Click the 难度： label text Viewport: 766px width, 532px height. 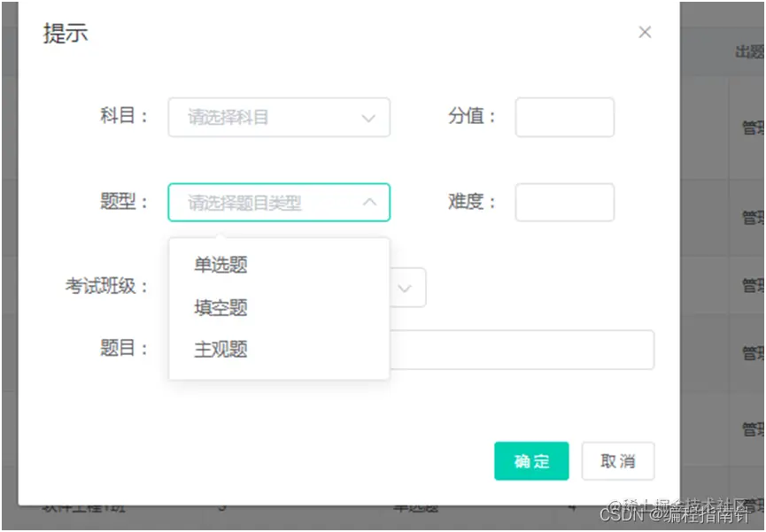(x=472, y=201)
